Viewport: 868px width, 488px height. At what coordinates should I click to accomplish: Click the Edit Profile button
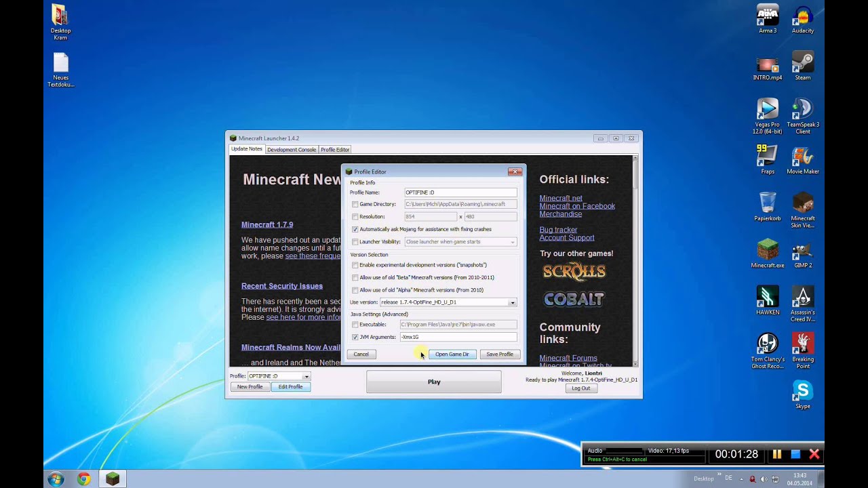[290, 387]
